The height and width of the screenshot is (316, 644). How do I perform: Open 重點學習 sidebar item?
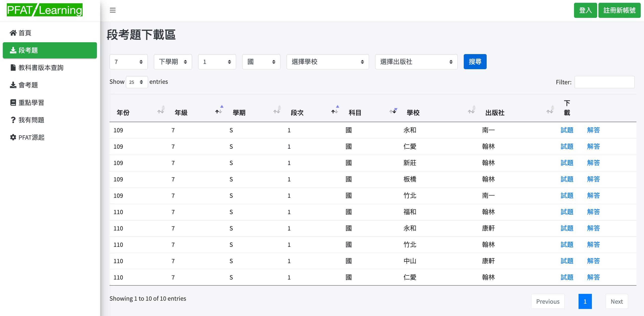[x=50, y=103]
